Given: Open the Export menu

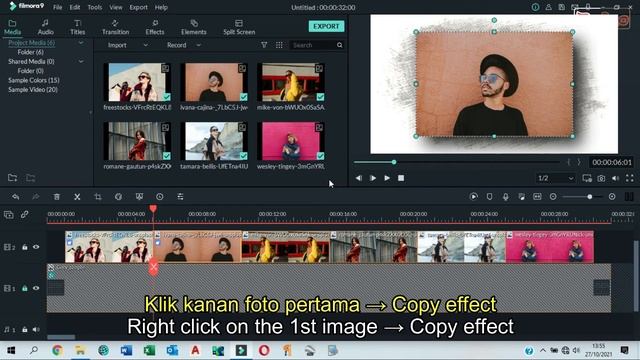Looking at the screenshot, I should (x=138, y=7).
